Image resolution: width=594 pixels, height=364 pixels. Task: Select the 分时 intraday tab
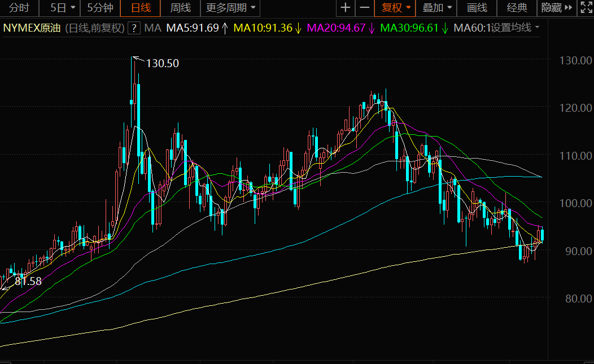click(19, 8)
